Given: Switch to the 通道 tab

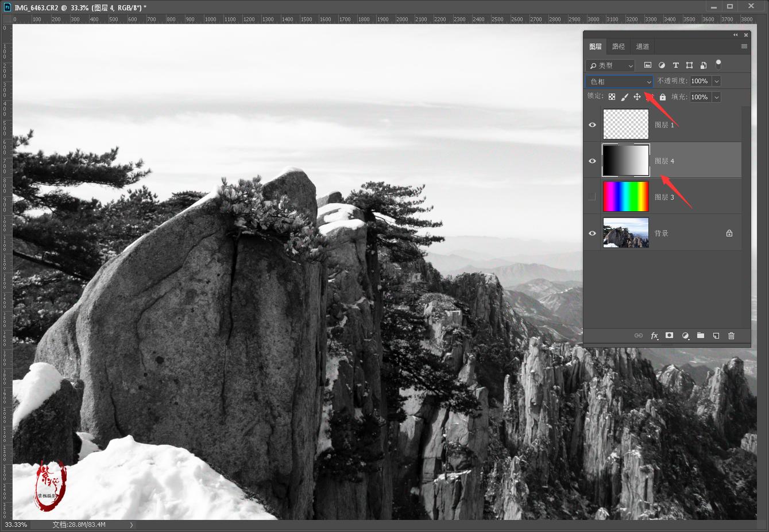Looking at the screenshot, I should [642, 46].
